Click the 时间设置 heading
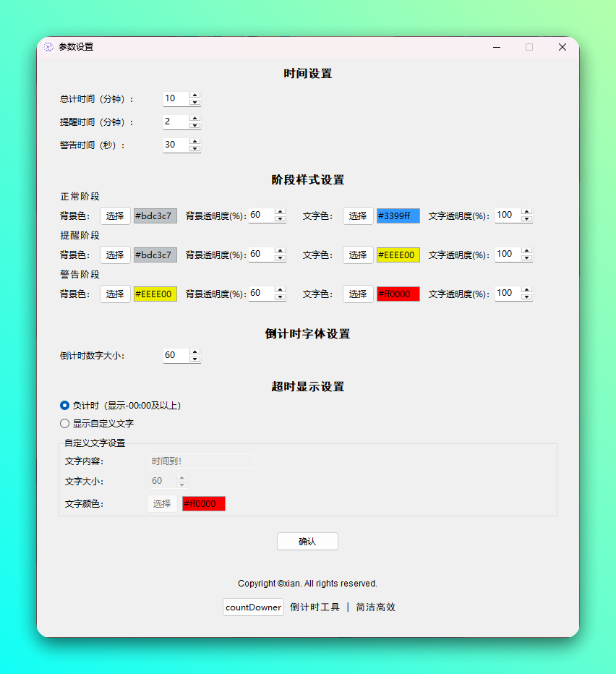The height and width of the screenshot is (674, 616). tap(308, 74)
